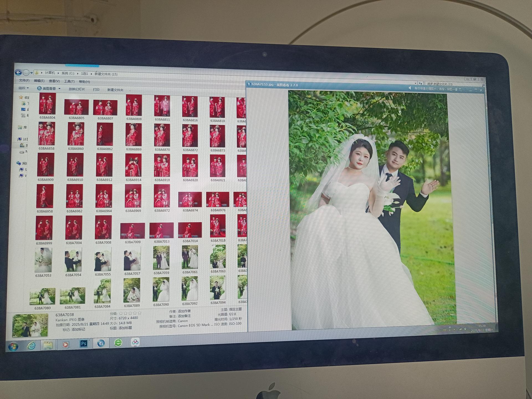
Task: Click the file name 638A7080
Action: coord(42,308)
